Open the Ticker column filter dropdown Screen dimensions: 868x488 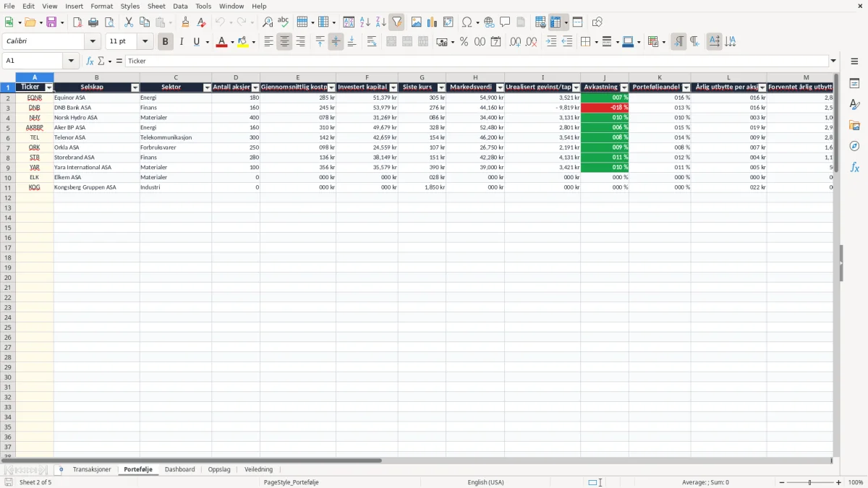click(49, 87)
